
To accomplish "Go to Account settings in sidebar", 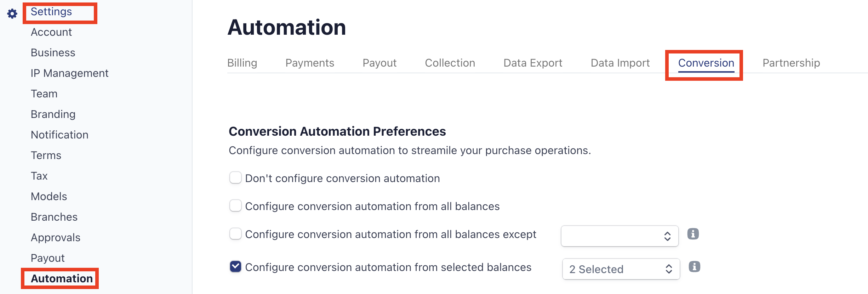I will 51,32.
